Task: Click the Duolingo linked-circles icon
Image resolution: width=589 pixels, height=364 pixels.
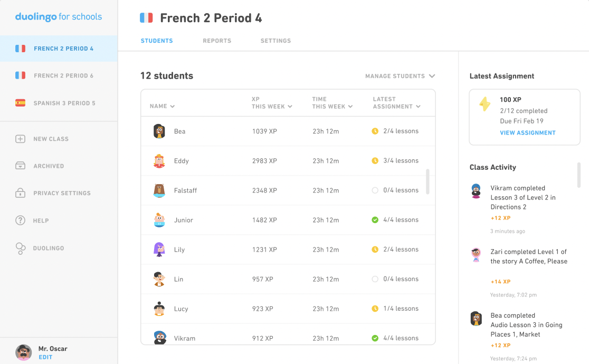Action: tap(20, 248)
